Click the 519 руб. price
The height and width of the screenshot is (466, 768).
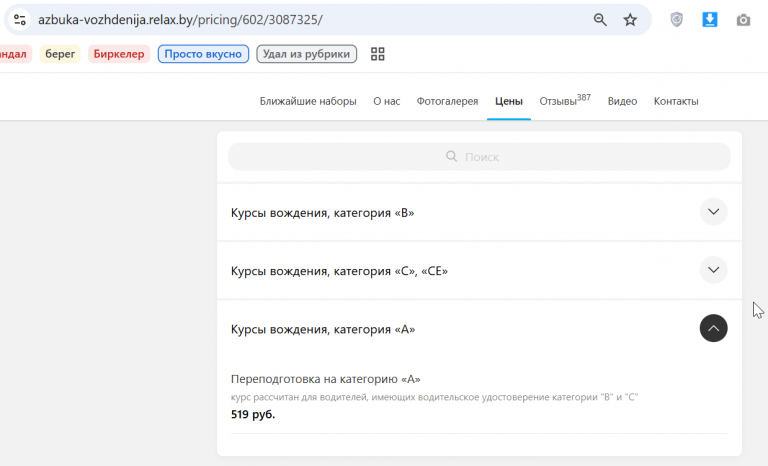pos(253,414)
